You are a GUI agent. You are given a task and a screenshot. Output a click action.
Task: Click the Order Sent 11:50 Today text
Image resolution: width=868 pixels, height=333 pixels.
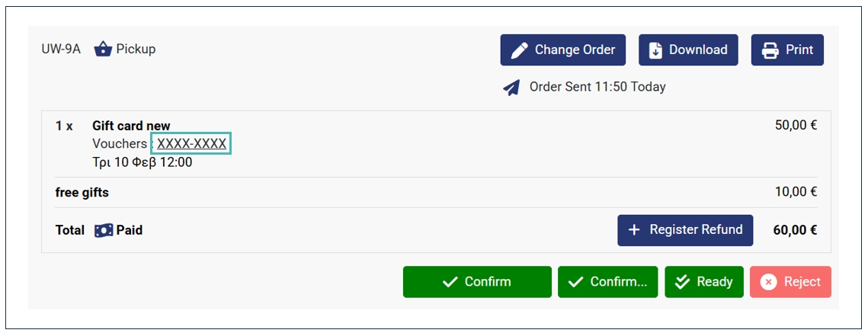(x=597, y=87)
